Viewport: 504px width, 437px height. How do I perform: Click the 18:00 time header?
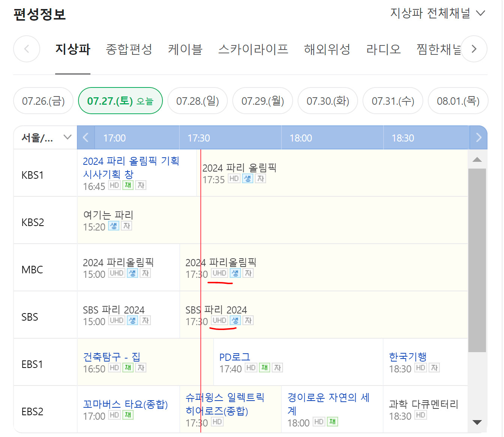(x=301, y=138)
